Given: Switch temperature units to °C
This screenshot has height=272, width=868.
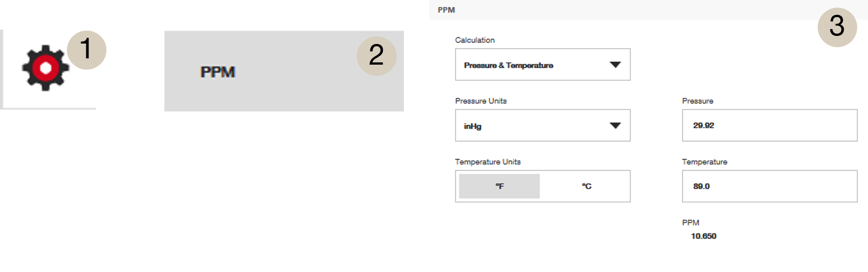Looking at the screenshot, I should coord(586,186).
